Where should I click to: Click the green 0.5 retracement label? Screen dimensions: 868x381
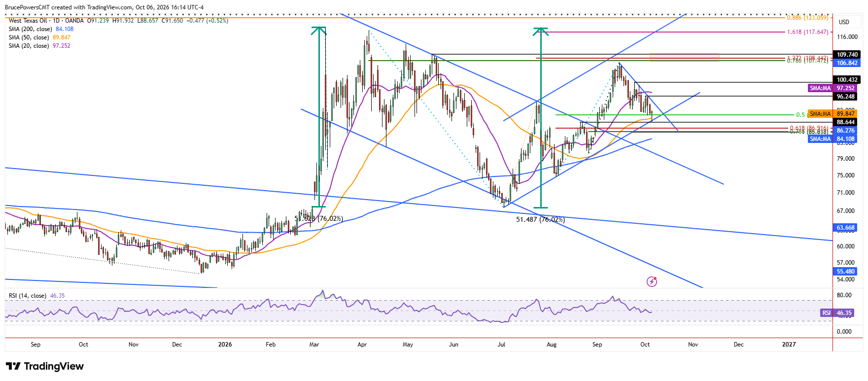[800, 115]
